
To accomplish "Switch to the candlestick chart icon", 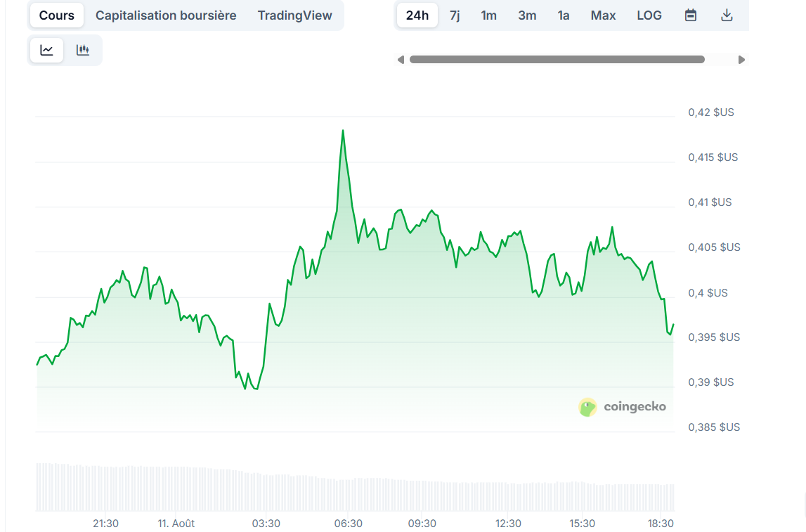I will 82,50.
